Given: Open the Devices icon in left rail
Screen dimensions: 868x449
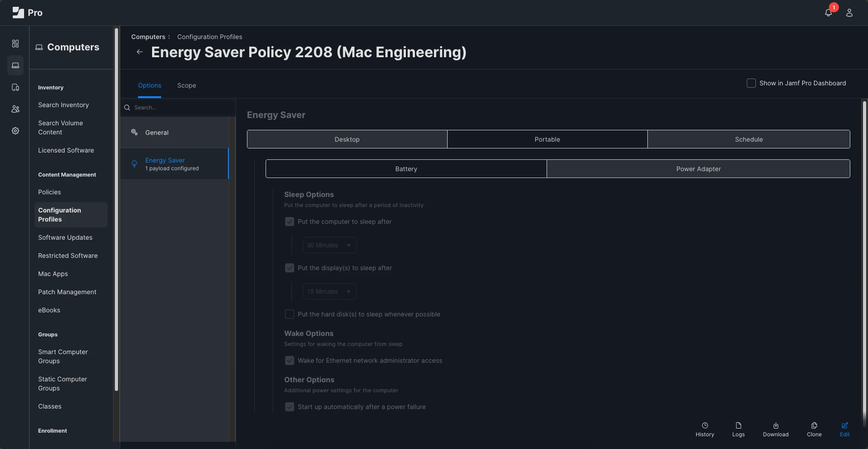Looking at the screenshot, I should pyautogui.click(x=15, y=87).
